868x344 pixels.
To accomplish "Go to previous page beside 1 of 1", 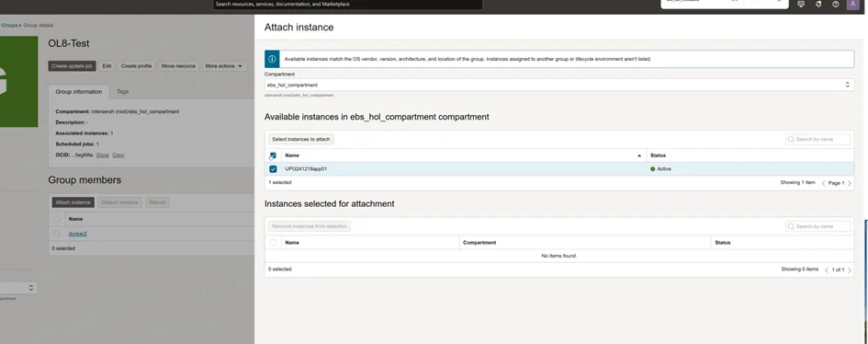I will click(827, 269).
